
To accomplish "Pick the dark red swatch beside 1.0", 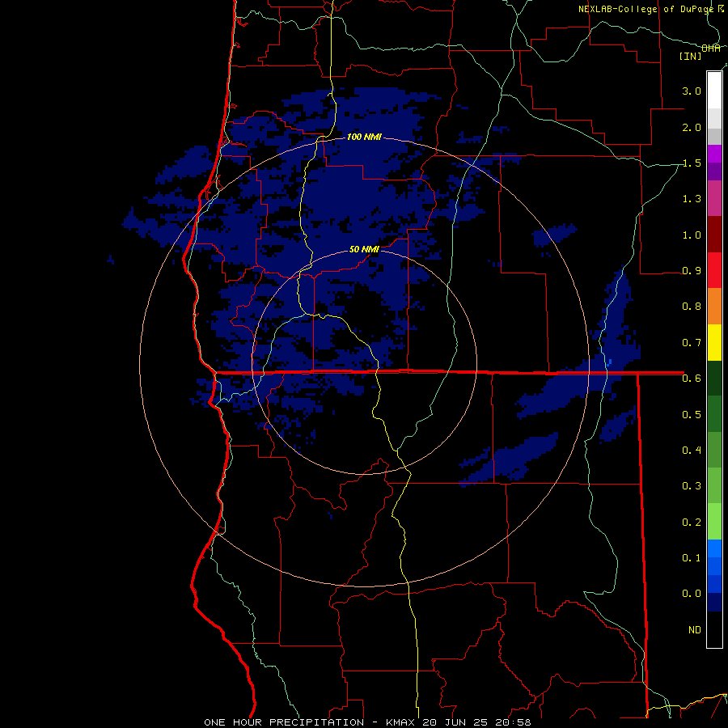I will (x=714, y=235).
